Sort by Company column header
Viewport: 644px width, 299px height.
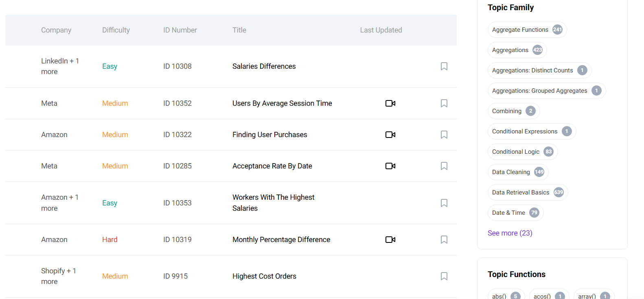coord(56,30)
